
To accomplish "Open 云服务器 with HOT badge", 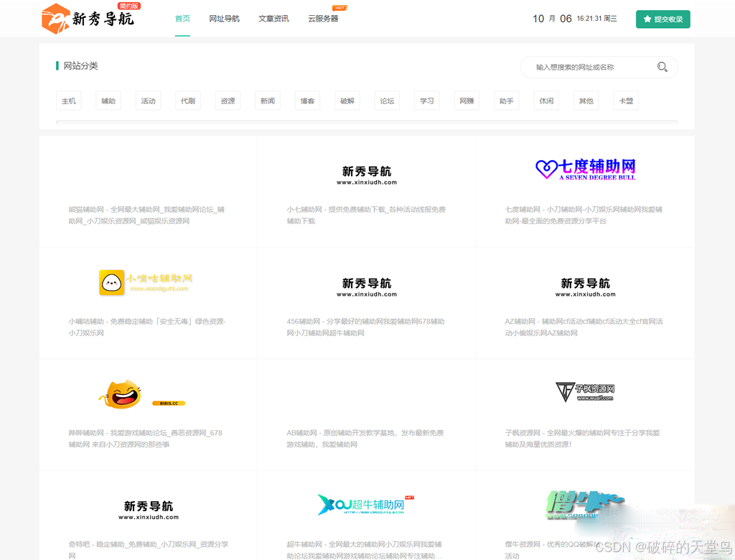I will pos(323,19).
